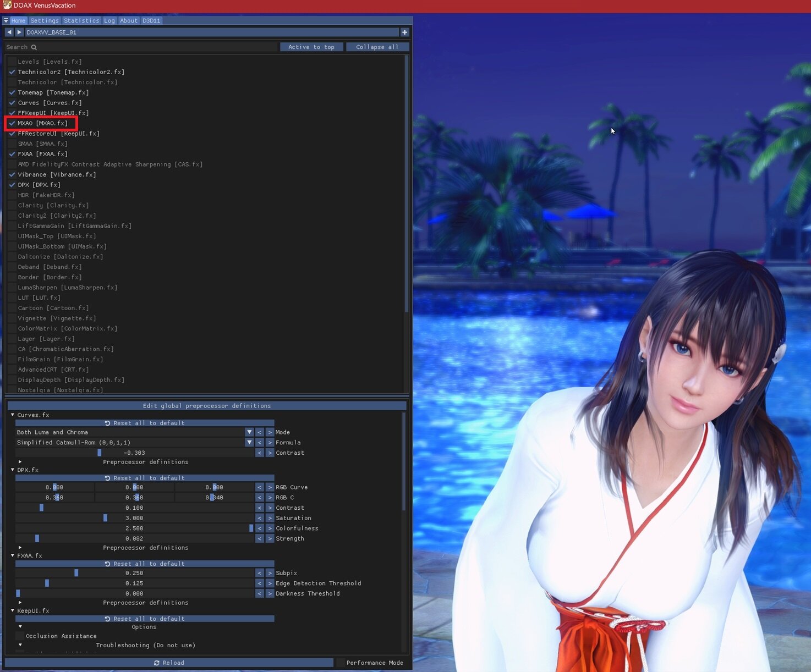The height and width of the screenshot is (672, 811).
Task: Collapse the DPX.fx section
Action: point(13,470)
